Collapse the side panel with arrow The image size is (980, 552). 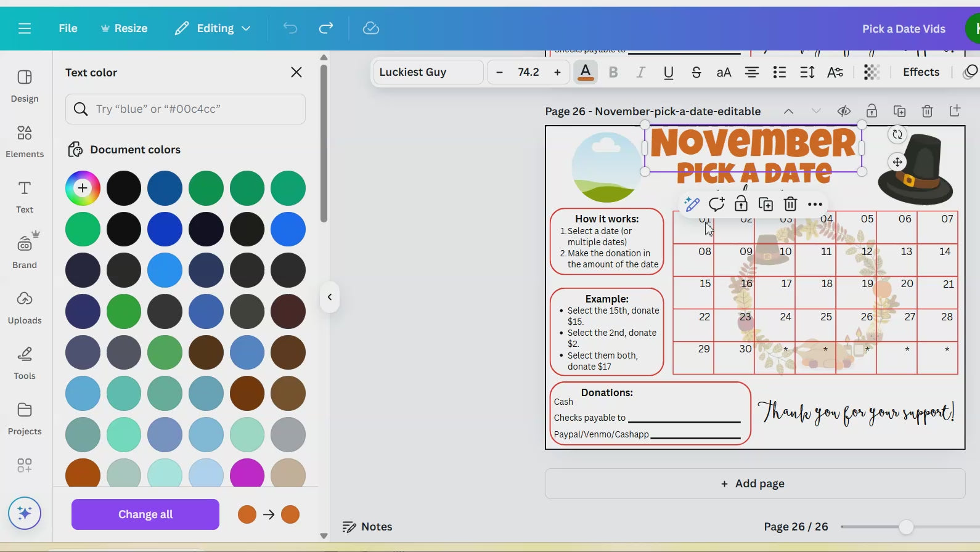pyautogui.click(x=330, y=297)
